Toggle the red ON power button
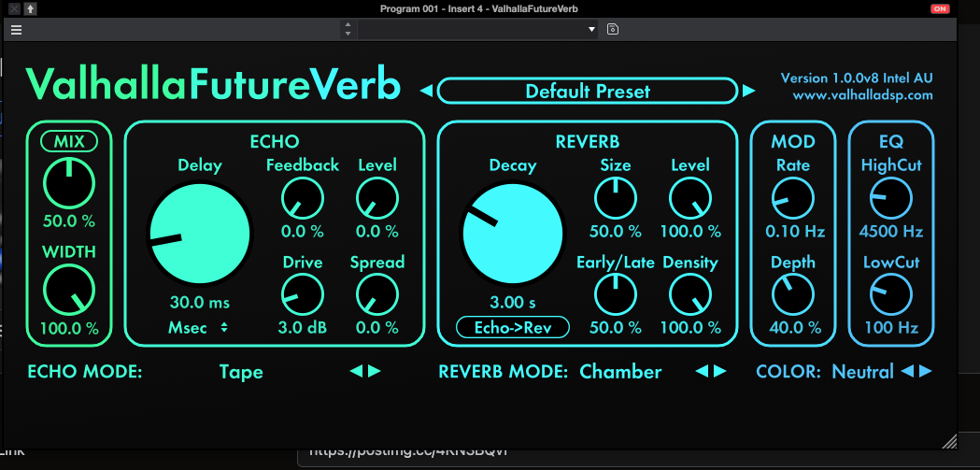Viewport: 980px width, 470px height. pos(940,8)
